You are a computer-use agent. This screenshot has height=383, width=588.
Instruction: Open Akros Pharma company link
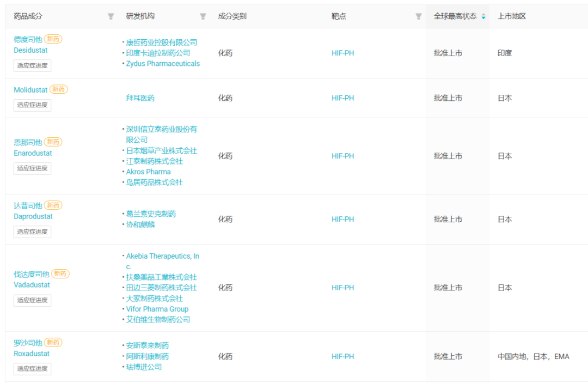(x=149, y=172)
